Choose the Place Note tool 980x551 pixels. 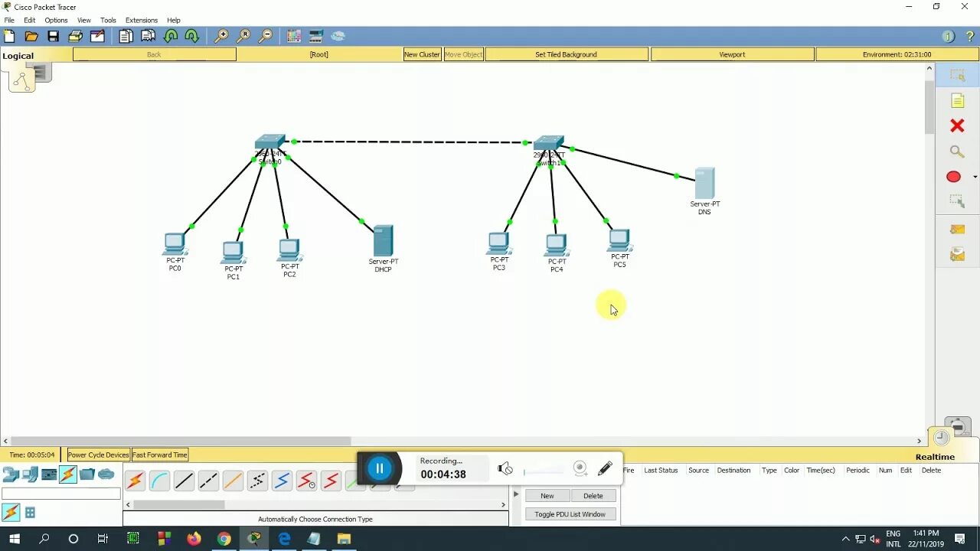957,100
